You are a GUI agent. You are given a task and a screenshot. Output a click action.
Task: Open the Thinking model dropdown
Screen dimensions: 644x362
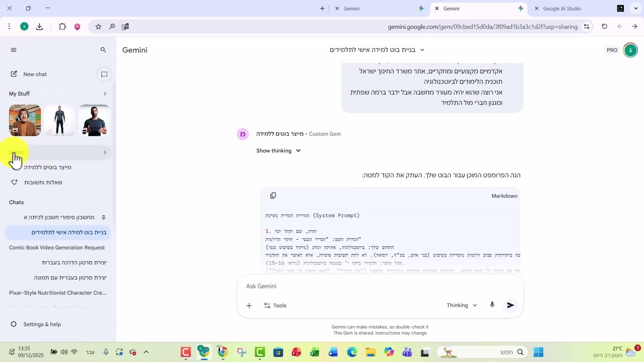coord(461,305)
